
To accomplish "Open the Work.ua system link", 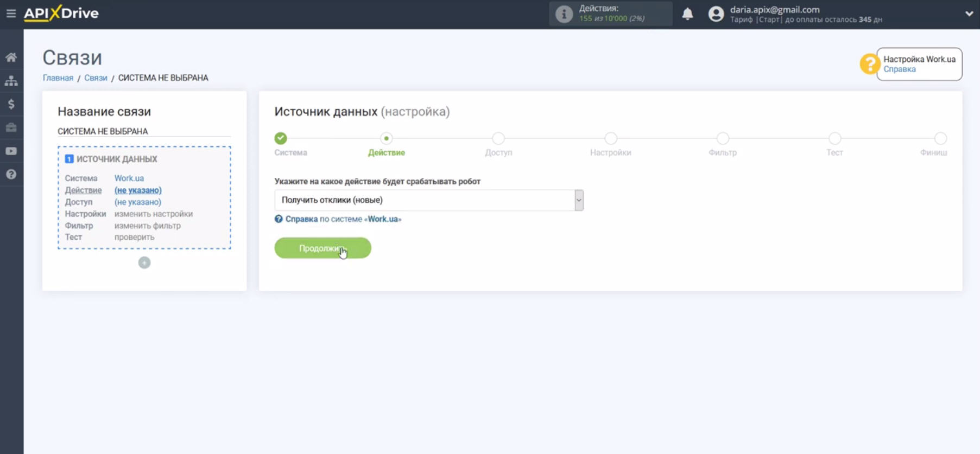I will click(129, 178).
